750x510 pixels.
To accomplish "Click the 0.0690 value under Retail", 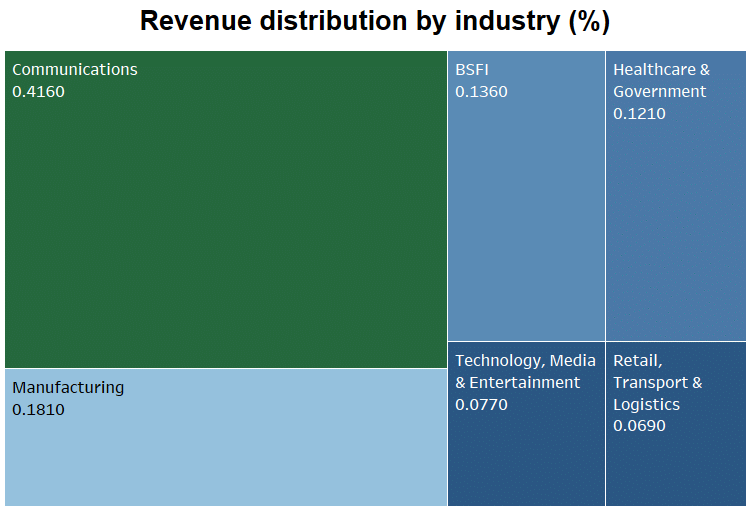I will coord(639,426).
